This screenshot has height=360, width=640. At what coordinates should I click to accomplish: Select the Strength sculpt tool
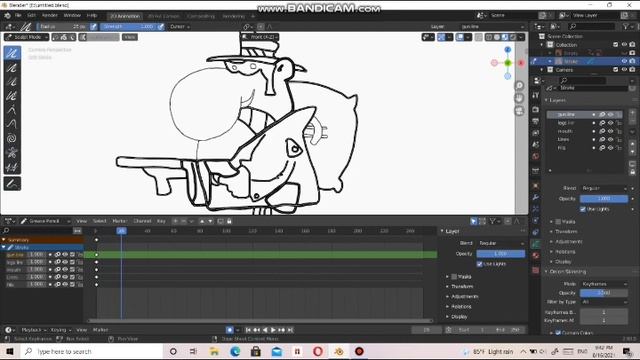[x=12, y=82]
